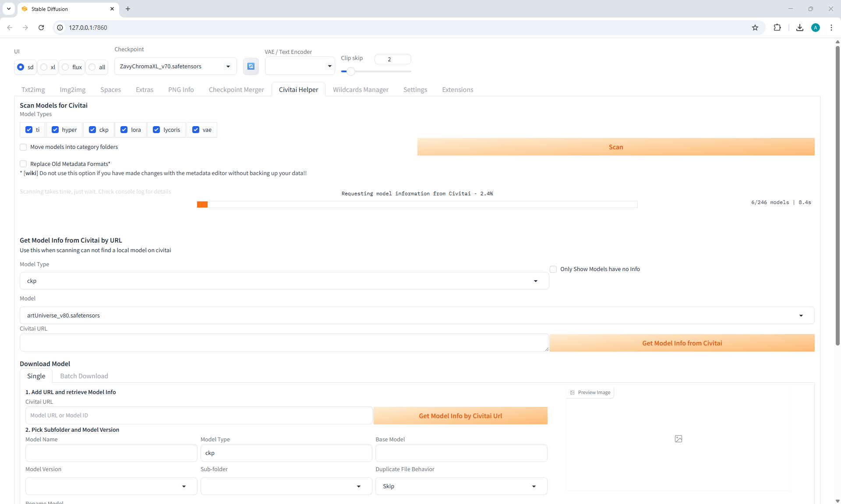
Task: Open Chrome downloads icon
Action: [x=800, y=28]
